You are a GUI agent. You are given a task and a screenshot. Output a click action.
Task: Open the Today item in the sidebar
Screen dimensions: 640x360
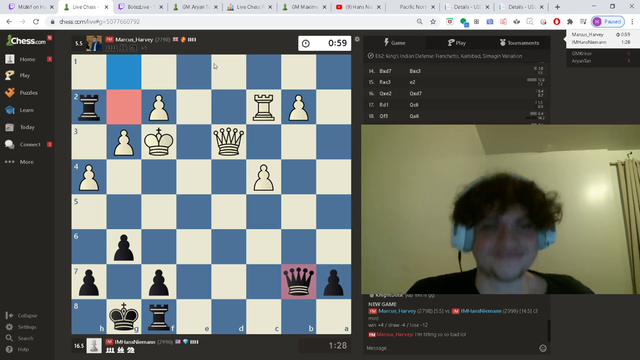27,127
